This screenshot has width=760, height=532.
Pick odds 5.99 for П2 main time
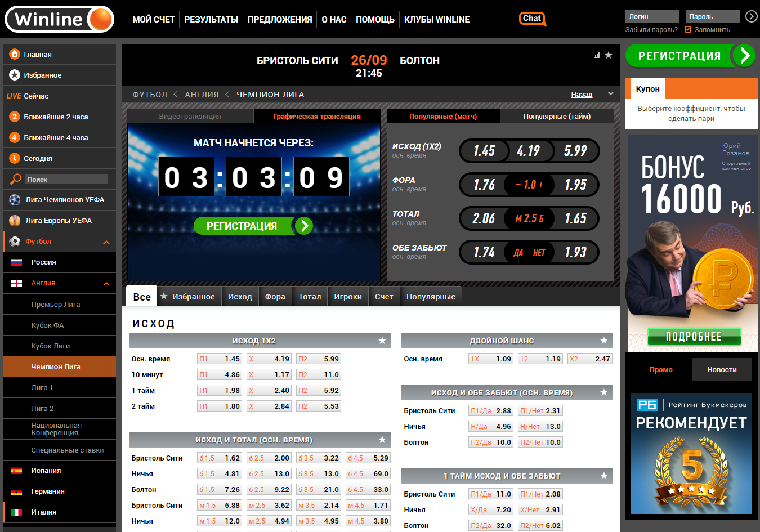click(319, 359)
